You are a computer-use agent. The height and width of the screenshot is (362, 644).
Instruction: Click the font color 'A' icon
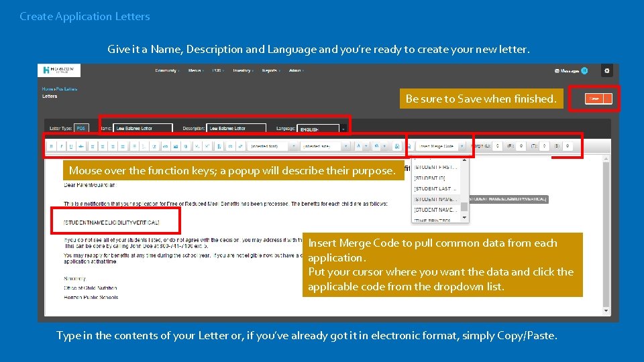click(358, 146)
